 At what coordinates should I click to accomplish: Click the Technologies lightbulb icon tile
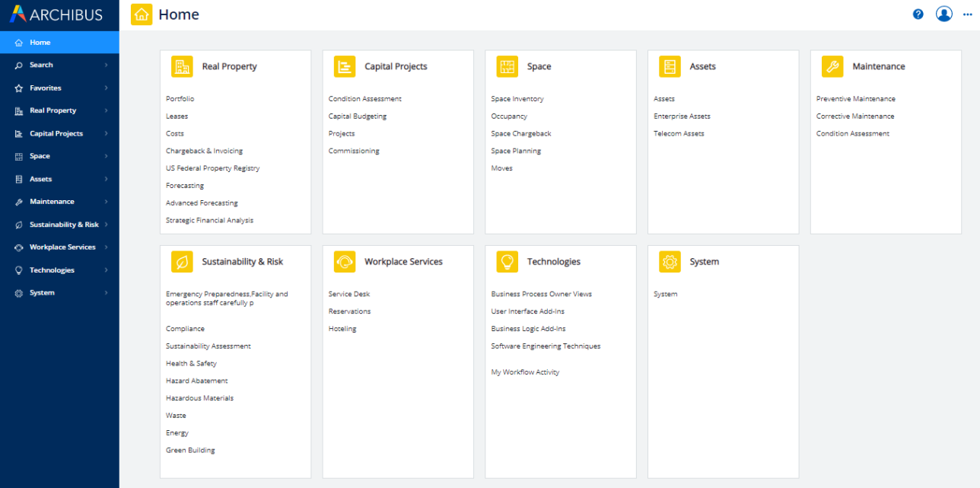click(508, 262)
